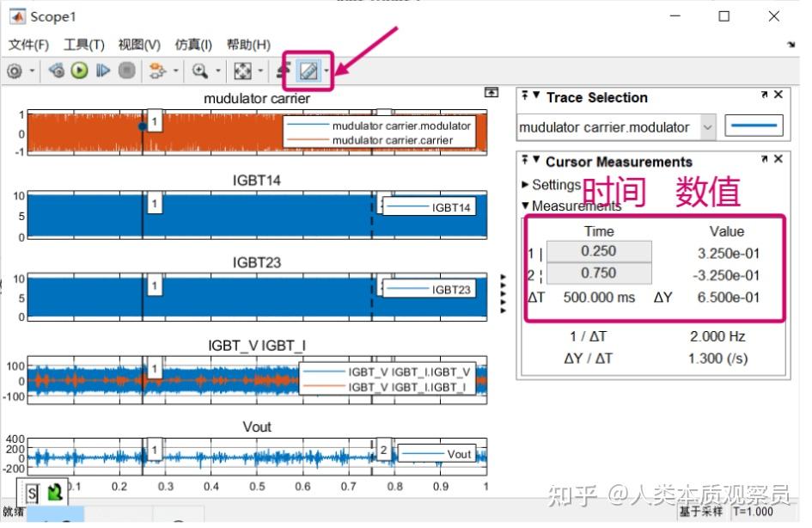The image size is (812, 528).
Task: Close the Trace Selection panel
Action: click(778, 95)
